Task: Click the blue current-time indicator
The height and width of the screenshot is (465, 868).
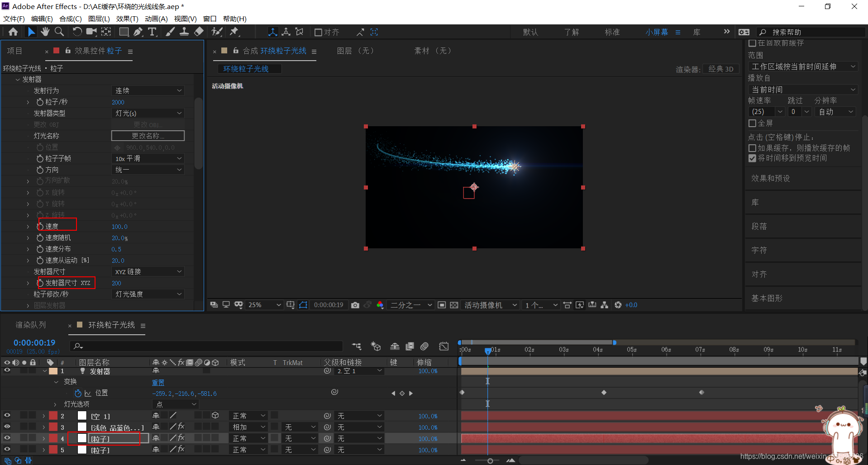Action: point(488,351)
